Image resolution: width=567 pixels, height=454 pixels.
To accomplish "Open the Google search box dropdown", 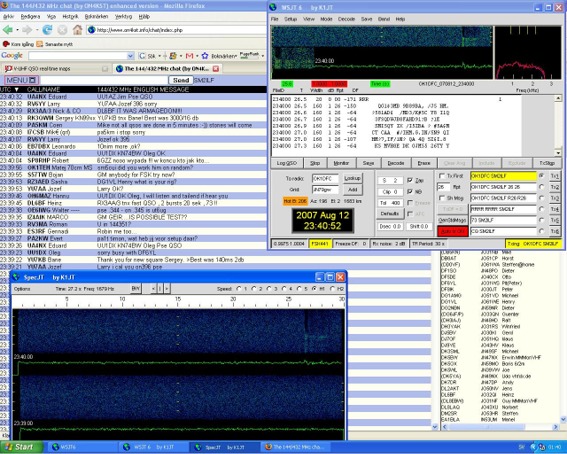I will [x=130, y=56].
